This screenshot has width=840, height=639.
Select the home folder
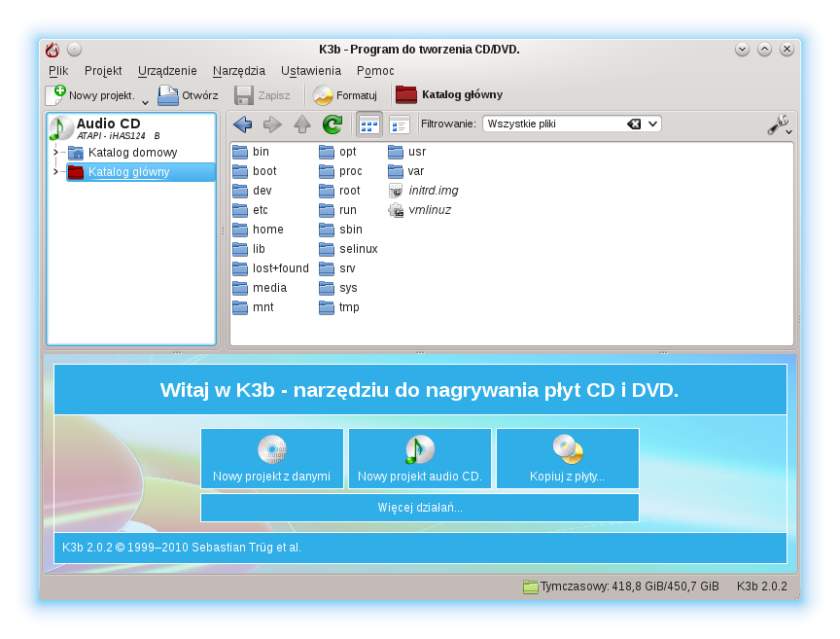pos(258,230)
